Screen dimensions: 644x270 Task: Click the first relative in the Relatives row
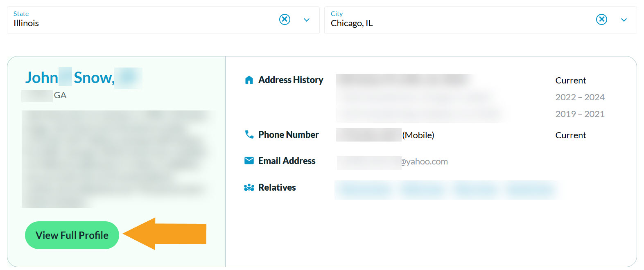click(364, 190)
